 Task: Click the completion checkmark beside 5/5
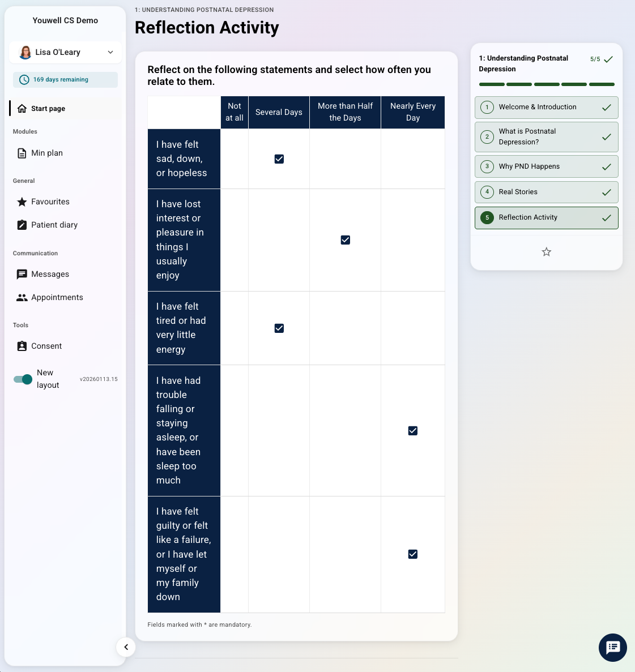(608, 59)
